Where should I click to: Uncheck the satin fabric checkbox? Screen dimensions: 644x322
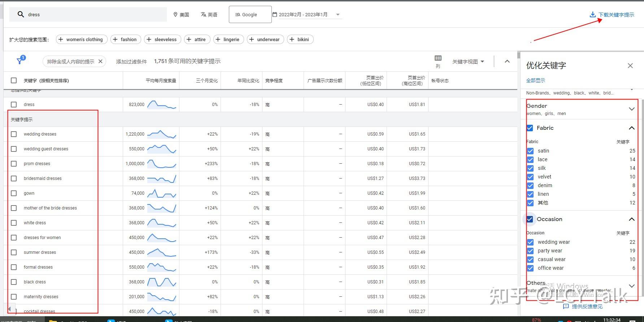tap(530, 151)
